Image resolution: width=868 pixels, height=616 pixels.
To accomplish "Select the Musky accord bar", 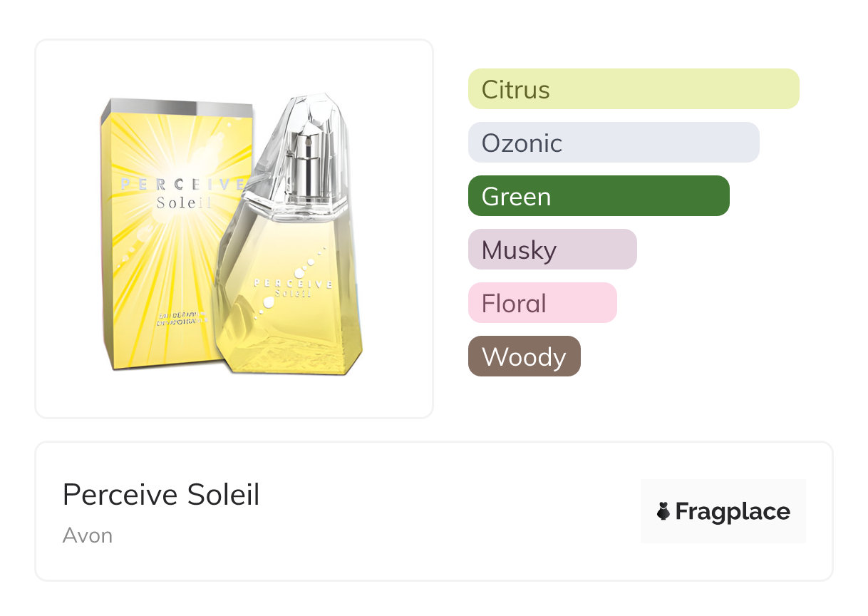I will [552, 250].
